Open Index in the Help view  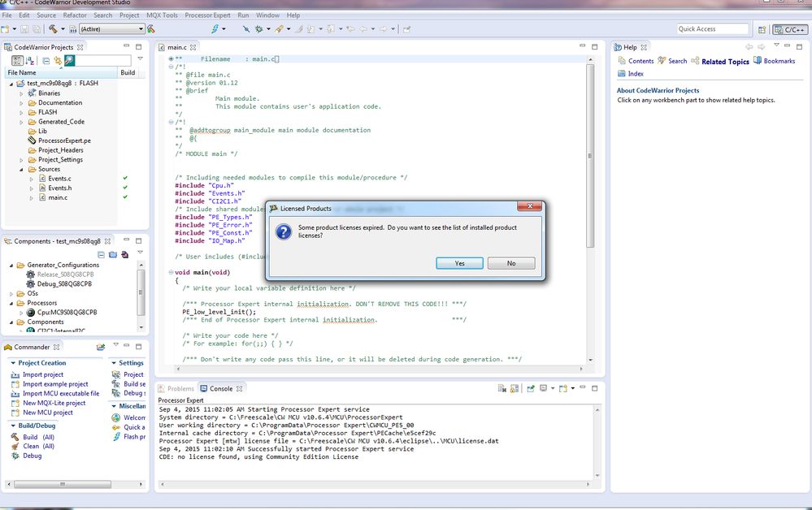click(636, 74)
